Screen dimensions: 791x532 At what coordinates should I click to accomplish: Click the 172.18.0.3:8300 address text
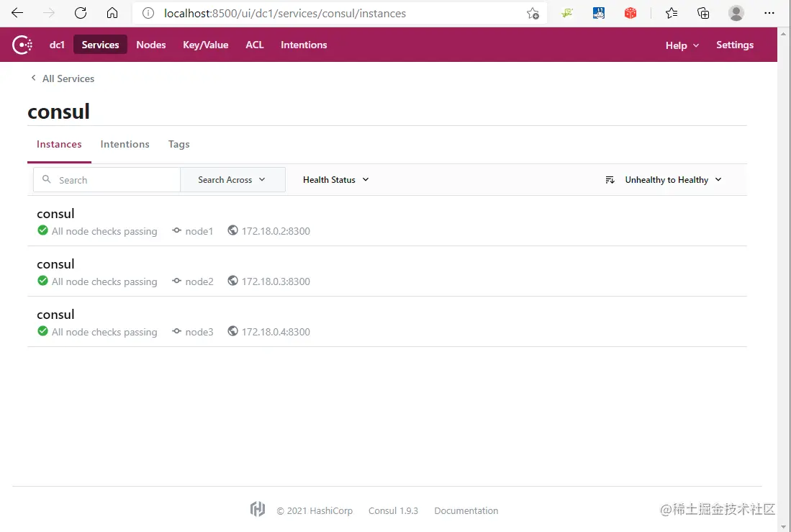[x=276, y=281]
